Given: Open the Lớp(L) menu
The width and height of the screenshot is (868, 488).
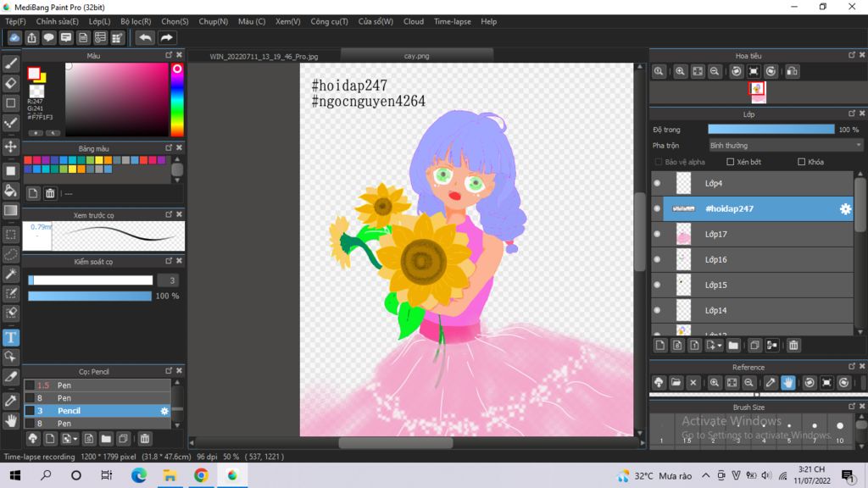Looking at the screenshot, I should (100, 21).
